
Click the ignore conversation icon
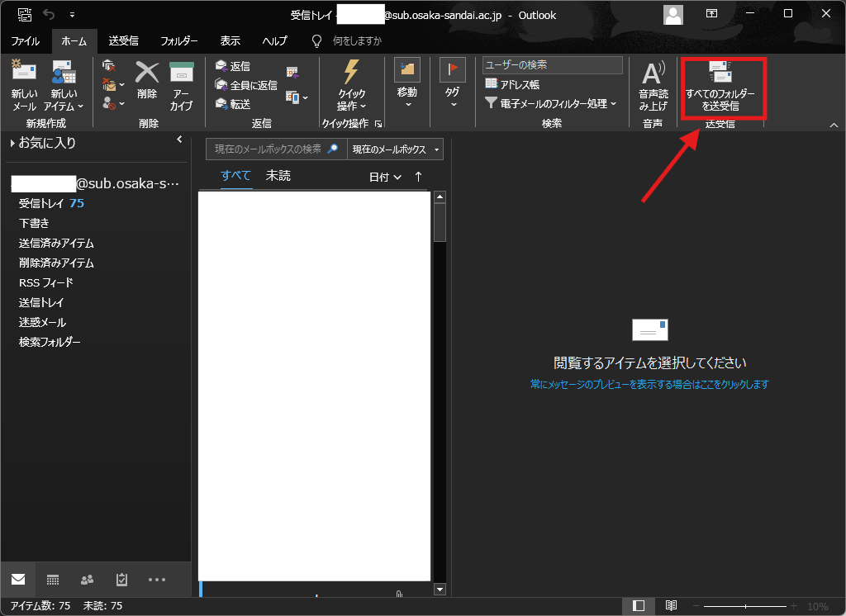pyautogui.click(x=109, y=66)
